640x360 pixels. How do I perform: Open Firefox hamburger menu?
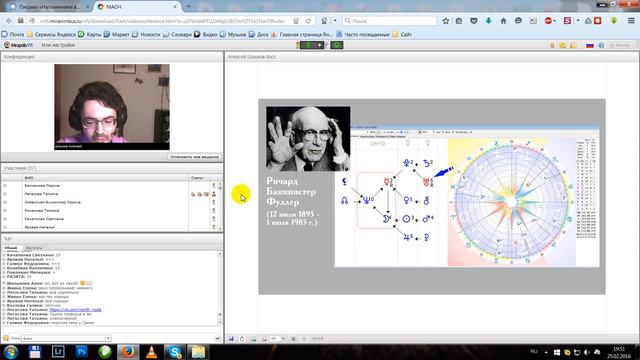coord(631,20)
